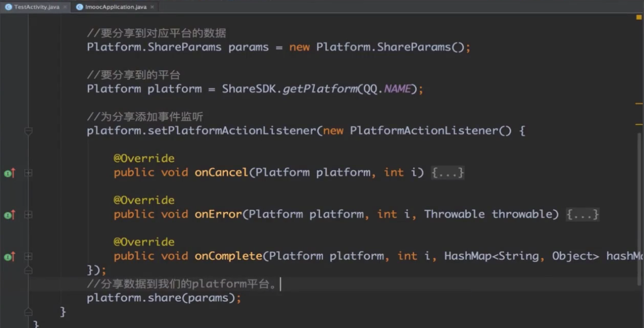This screenshot has height=328, width=644.
Task: Expand the folded onComplete method in gutter
Action: click(x=28, y=257)
